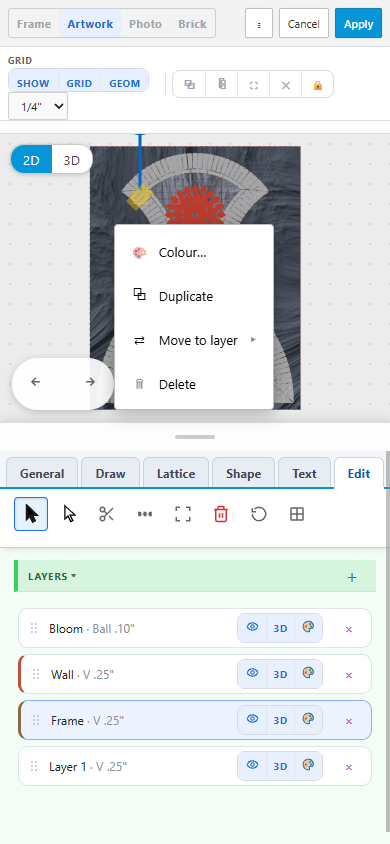Click the paste clipboard icon in top toolbar
This screenshot has height=844, width=390.
click(x=222, y=85)
